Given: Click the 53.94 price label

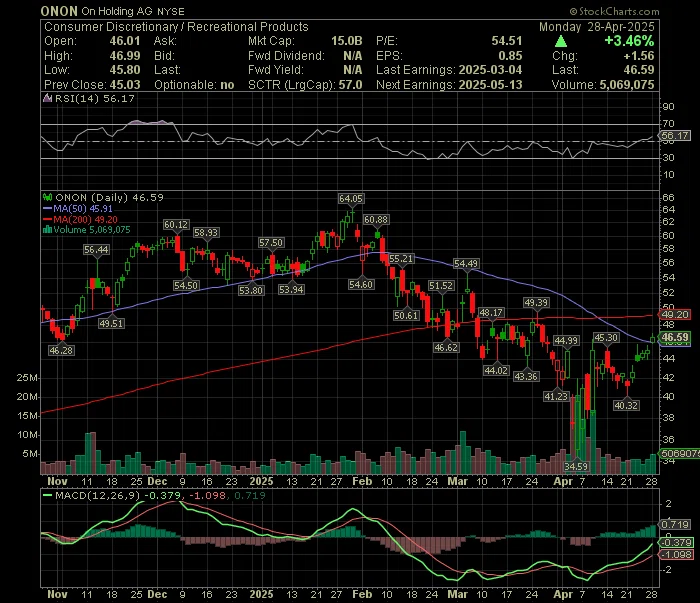Looking at the screenshot, I should [x=291, y=289].
